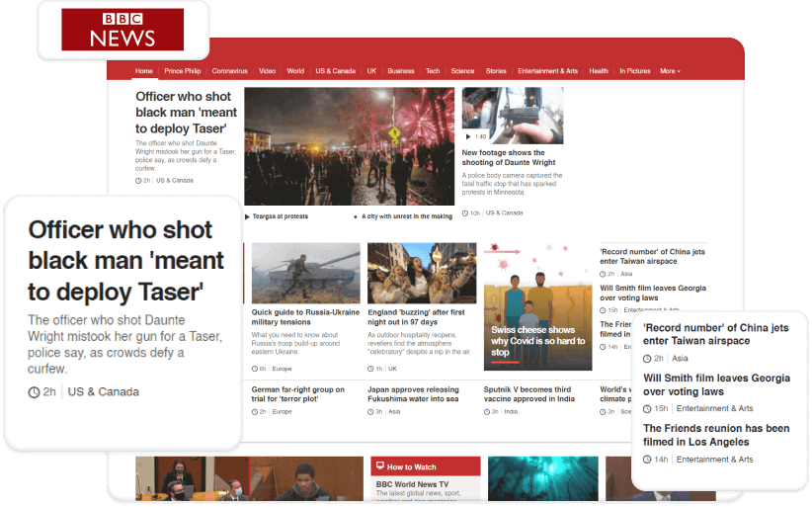Open enlarged 'Record number of China jets' headline
This screenshot has width=812, height=507.
coord(715,334)
